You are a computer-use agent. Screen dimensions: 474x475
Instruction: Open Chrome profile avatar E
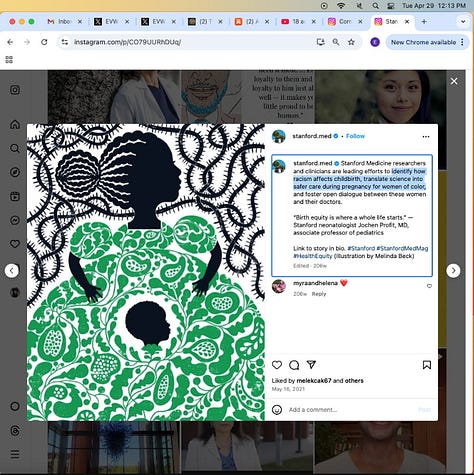[375, 42]
